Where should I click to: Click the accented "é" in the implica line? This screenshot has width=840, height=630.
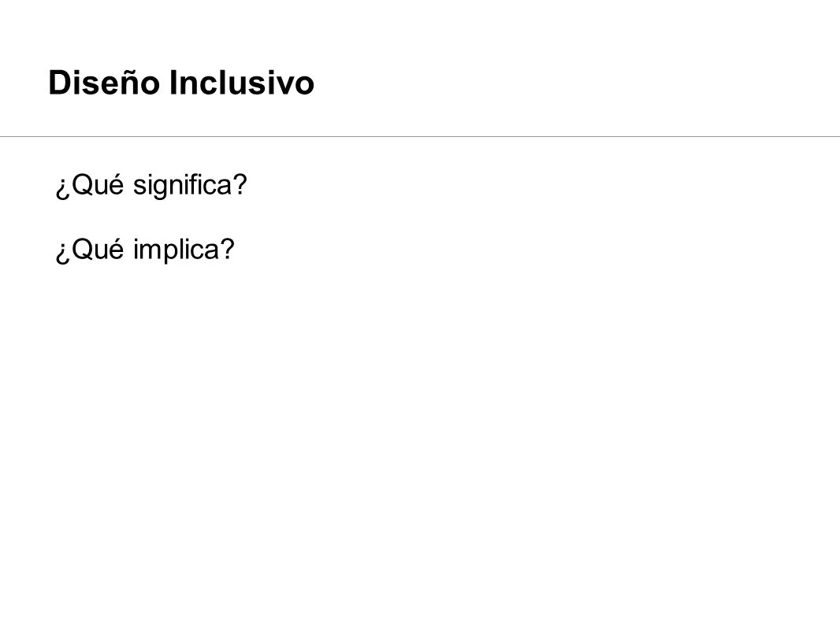coord(117,250)
